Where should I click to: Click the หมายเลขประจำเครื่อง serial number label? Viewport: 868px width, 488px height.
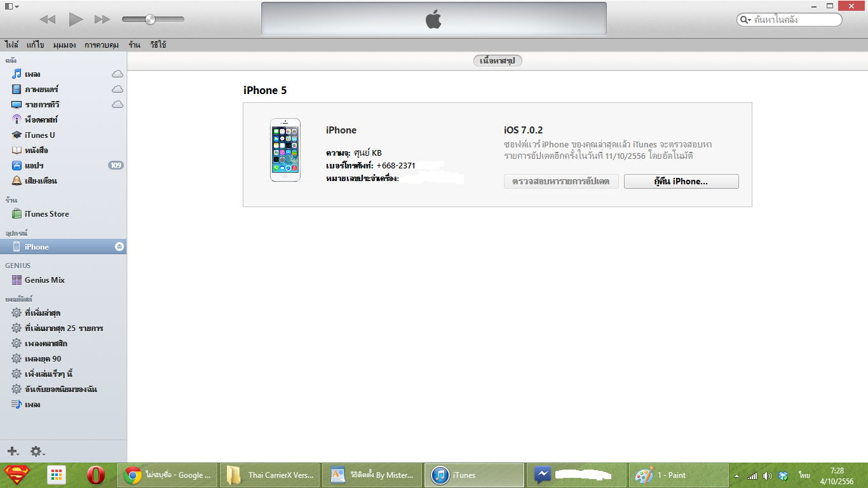click(x=362, y=179)
